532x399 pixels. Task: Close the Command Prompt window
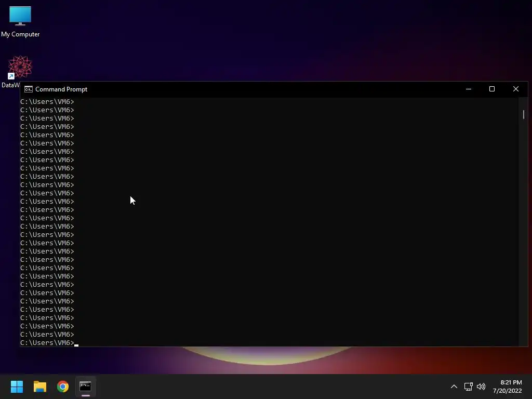pos(516,89)
